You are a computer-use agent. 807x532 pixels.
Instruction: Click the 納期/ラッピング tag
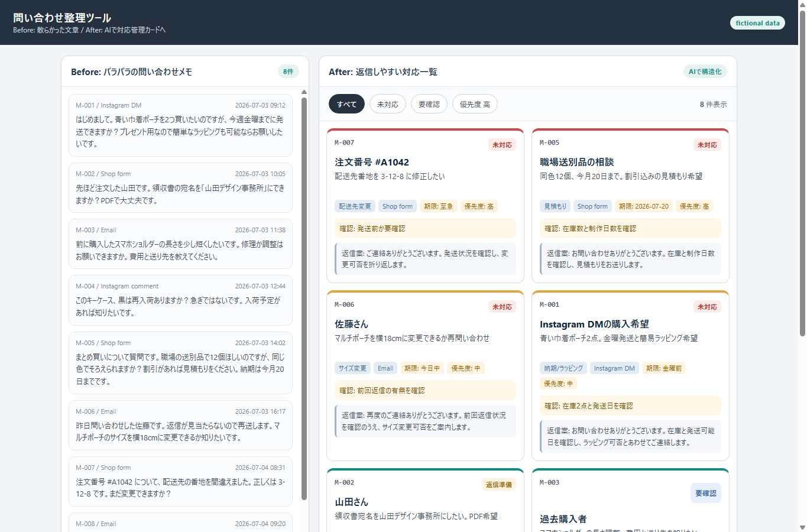coord(563,368)
